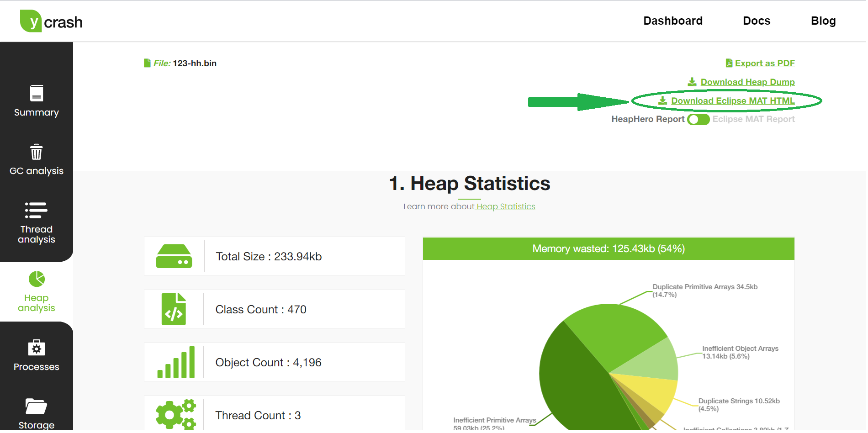Open the Docs menu item
Image resolution: width=868 pixels, height=433 pixels.
(x=756, y=21)
